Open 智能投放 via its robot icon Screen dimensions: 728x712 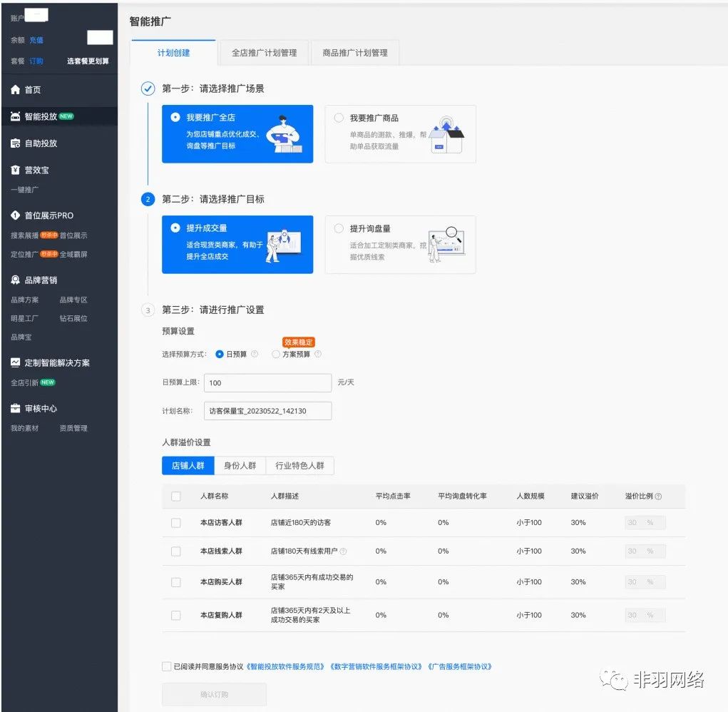click(16, 116)
